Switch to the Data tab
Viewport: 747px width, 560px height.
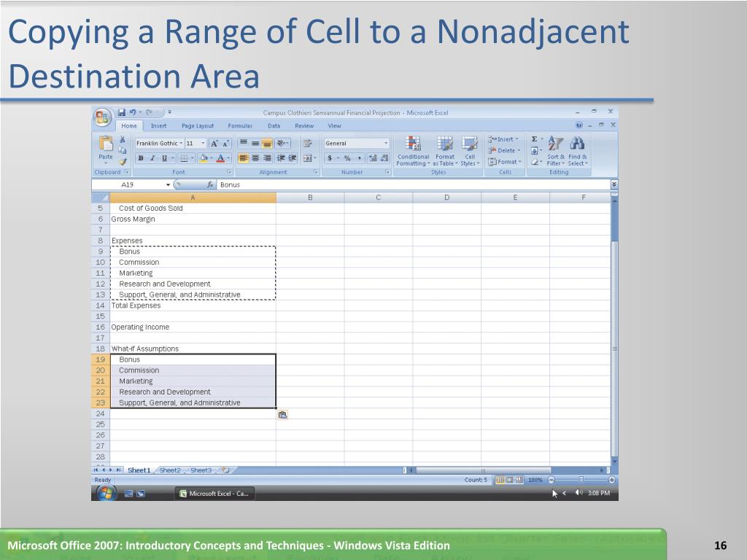(274, 125)
